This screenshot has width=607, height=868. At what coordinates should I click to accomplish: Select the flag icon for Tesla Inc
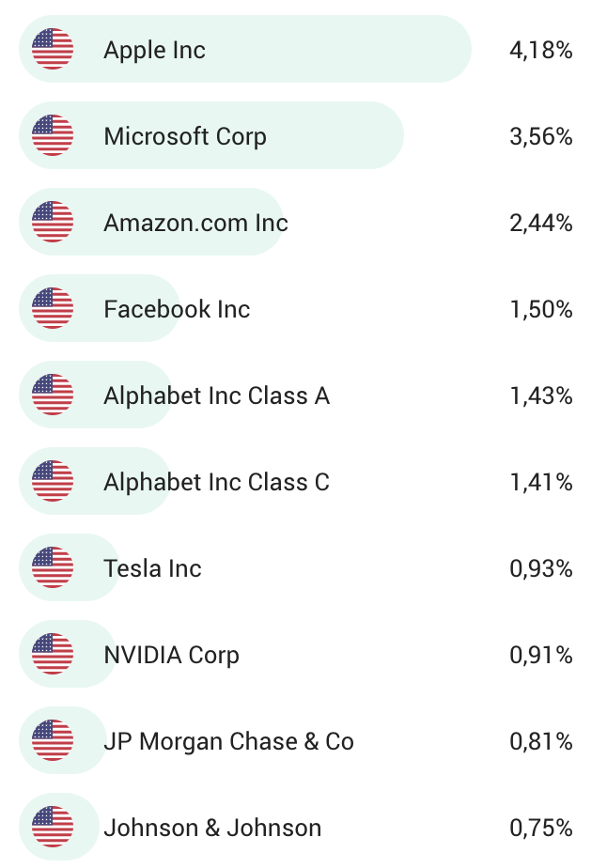click(53, 567)
